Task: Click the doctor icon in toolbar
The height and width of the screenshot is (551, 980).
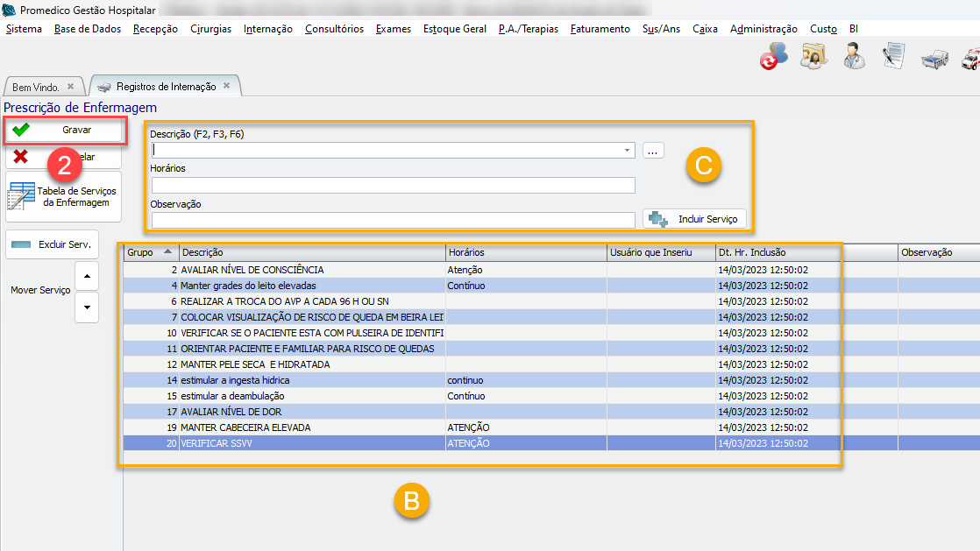Action: (853, 56)
